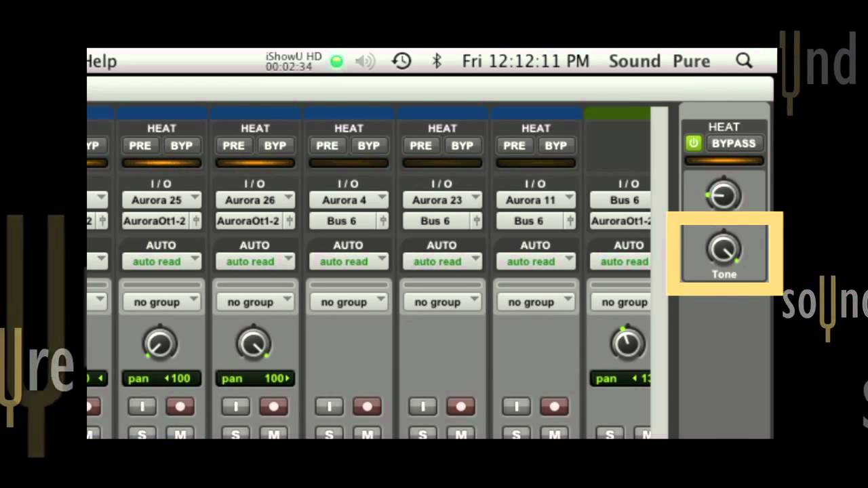Image resolution: width=868 pixels, height=488 pixels.
Task: Click the HEAT Drive knob above Tone
Action: pyautogui.click(x=724, y=195)
